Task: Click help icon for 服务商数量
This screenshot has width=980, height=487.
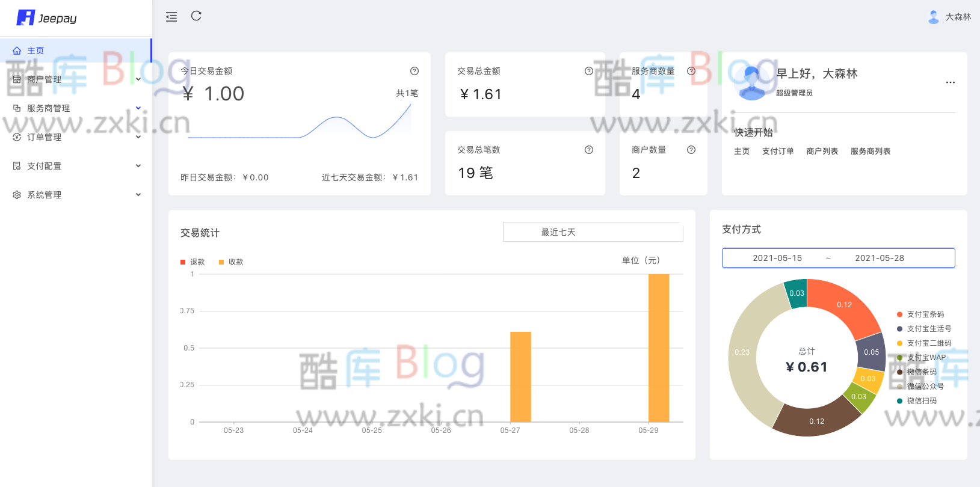Action: tap(691, 71)
